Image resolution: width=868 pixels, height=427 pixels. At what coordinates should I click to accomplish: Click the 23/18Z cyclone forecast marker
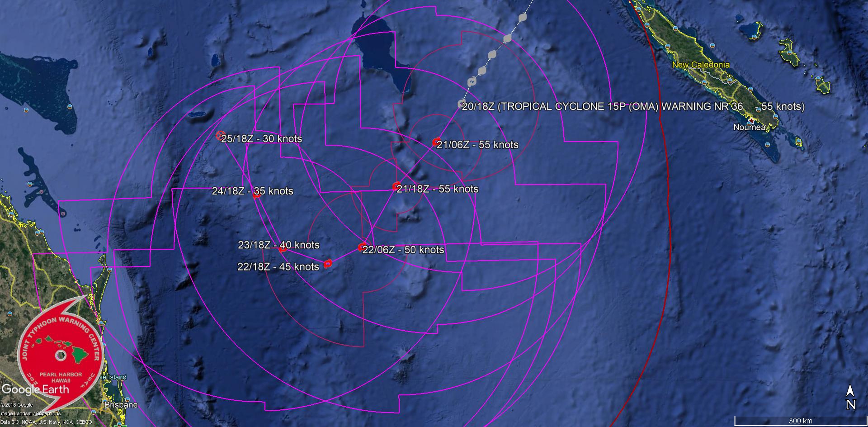click(x=283, y=248)
